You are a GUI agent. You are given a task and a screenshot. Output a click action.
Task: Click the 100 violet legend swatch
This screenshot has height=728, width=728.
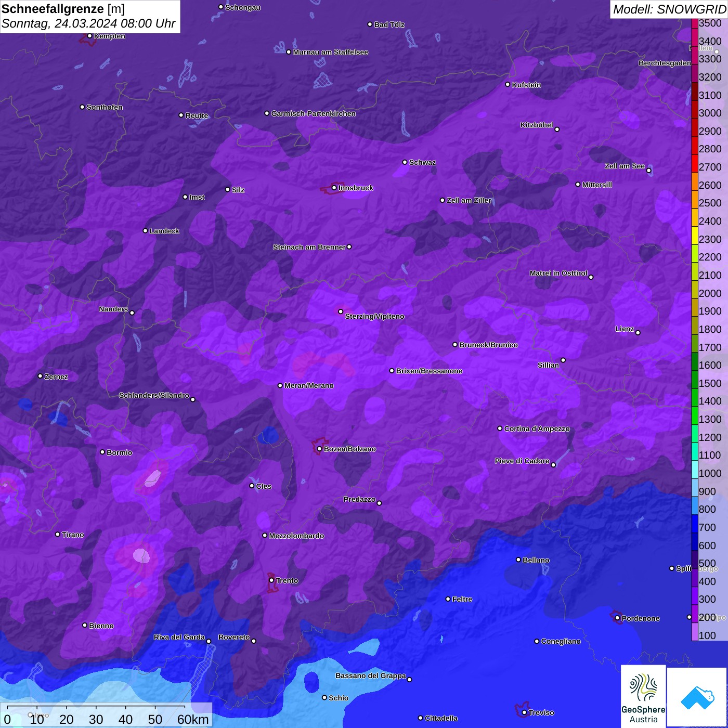695,631
